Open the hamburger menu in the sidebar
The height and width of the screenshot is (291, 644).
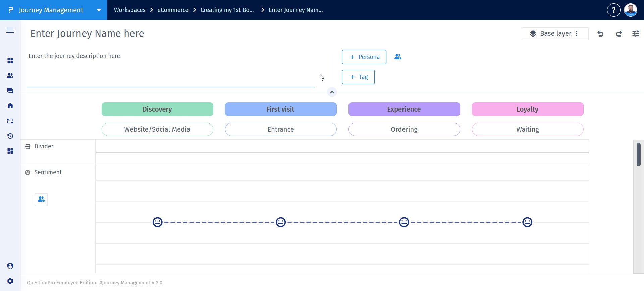tap(10, 30)
